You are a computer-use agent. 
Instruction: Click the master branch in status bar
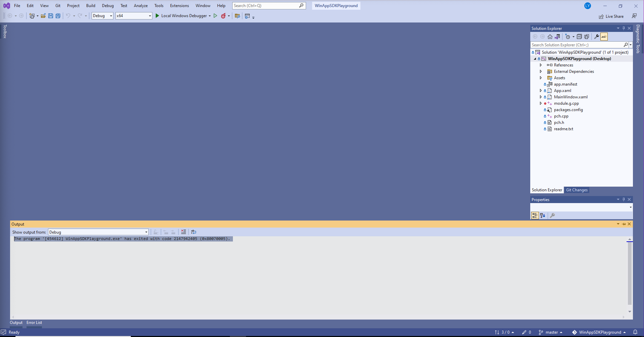(x=550, y=332)
